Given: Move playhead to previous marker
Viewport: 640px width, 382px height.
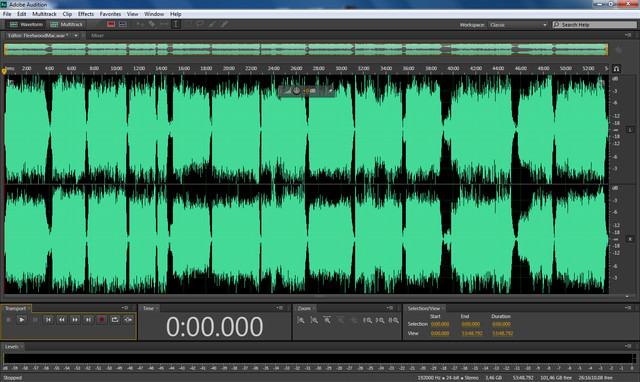Looking at the screenshot, I should (48, 320).
